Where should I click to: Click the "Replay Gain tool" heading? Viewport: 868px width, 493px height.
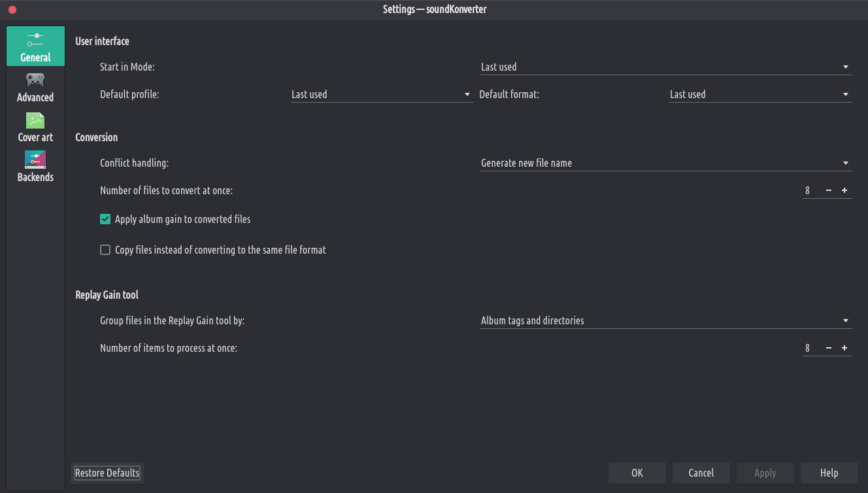click(107, 295)
